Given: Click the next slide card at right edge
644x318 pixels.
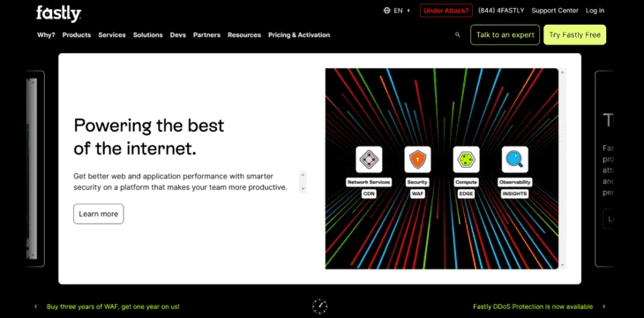Looking at the screenshot, I should coord(604,169).
